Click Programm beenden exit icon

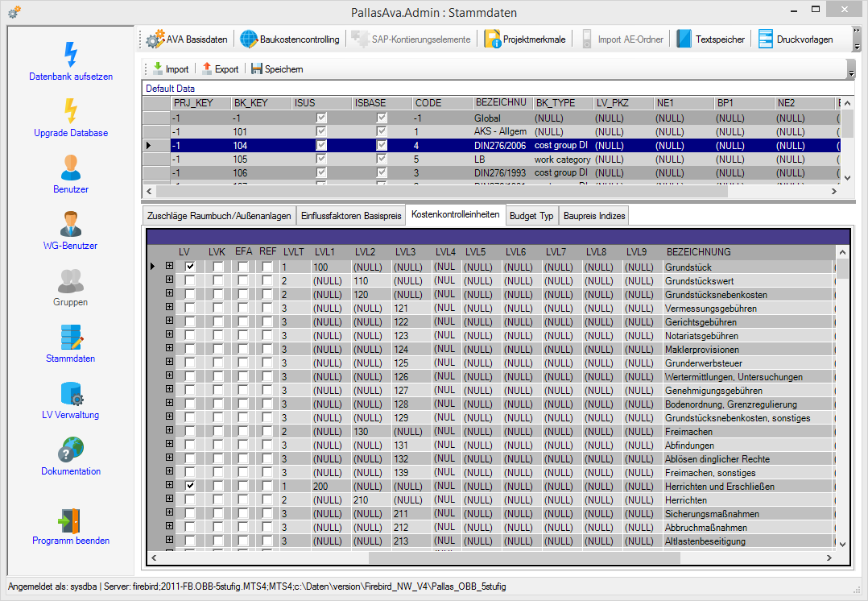(x=70, y=520)
